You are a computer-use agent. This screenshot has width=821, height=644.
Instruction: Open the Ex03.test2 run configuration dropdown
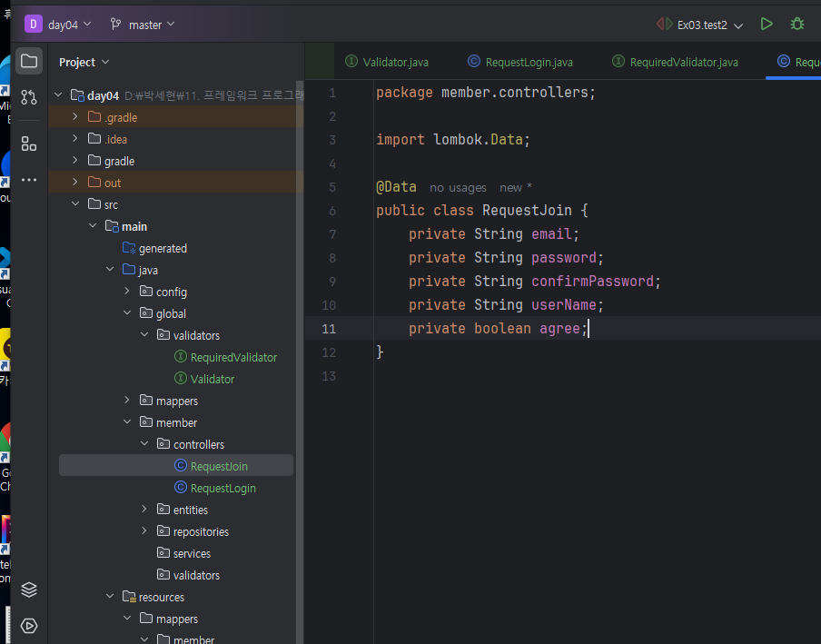tap(708, 25)
